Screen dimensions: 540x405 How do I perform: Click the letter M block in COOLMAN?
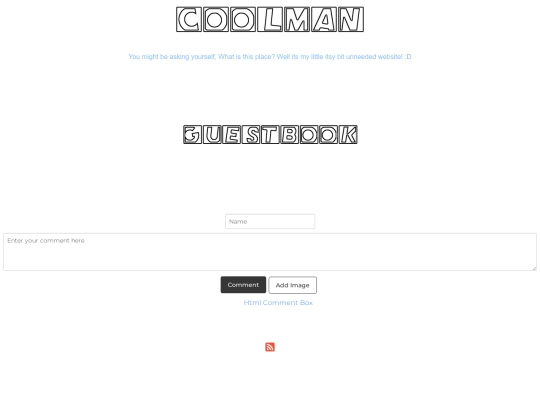click(297, 19)
